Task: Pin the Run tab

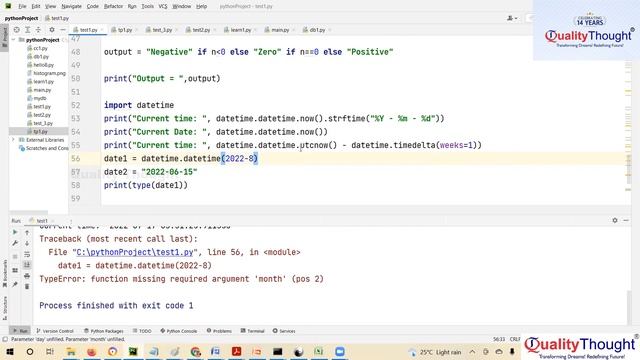Action: [x=15, y=284]
